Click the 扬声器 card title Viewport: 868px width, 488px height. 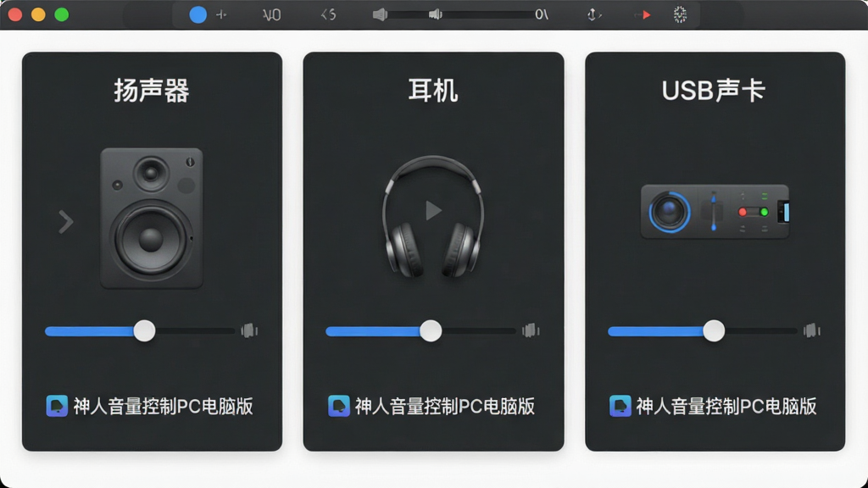(x=152, y=90)
